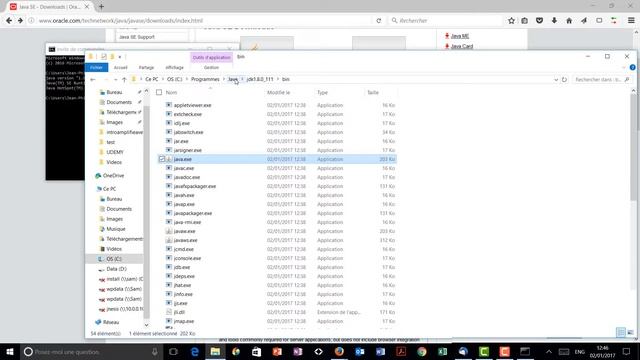The height and width of the screenshot is (360, 640).
Task: Open the Explorer help icon
Action: coord(632,67)
